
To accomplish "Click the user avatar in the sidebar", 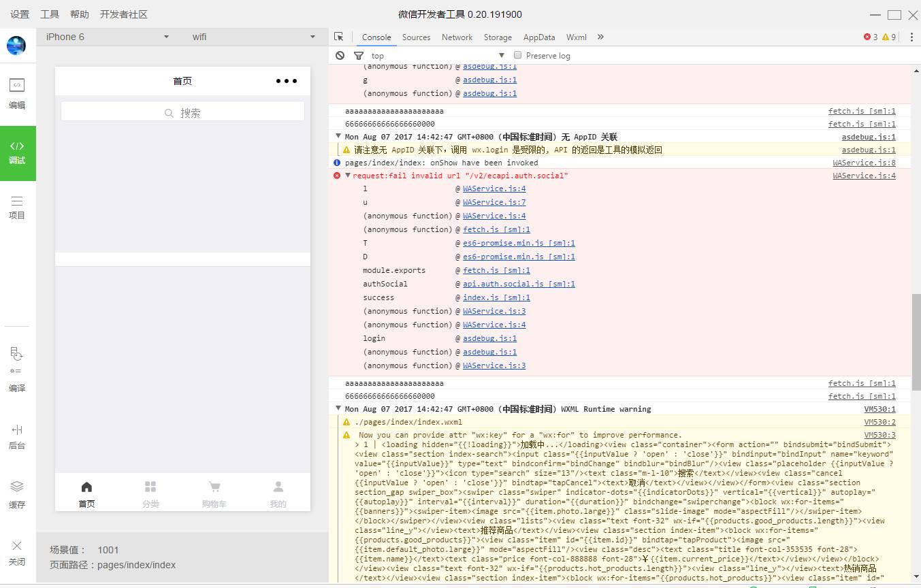I will pos(16,46).
